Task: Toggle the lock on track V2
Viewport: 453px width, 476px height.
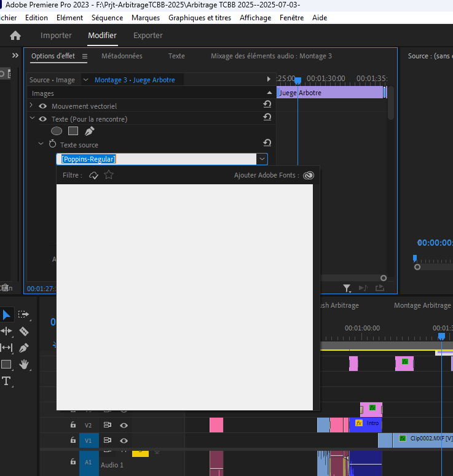Action: click(x=73, y=424)
